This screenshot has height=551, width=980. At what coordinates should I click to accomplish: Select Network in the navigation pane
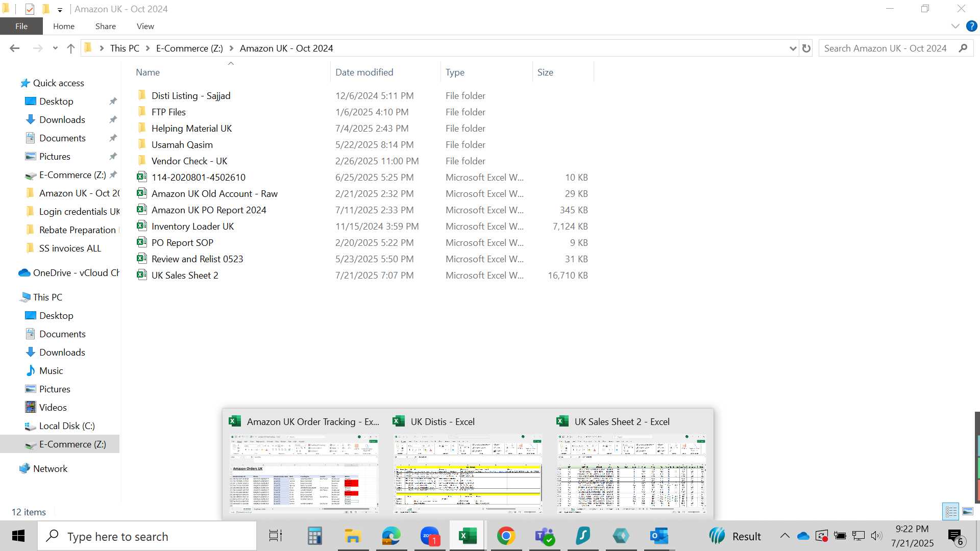tap(50, 469)
